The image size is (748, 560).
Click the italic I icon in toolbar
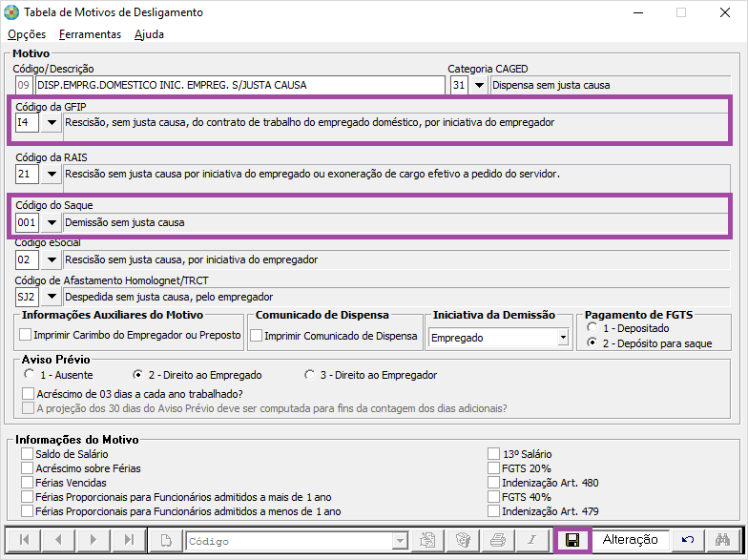click(532, 540)
